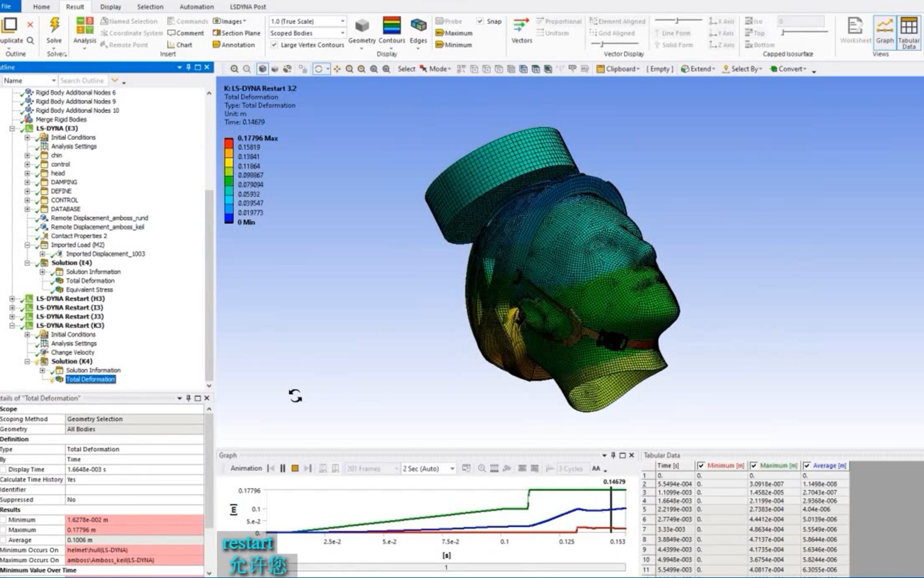The image size is (924, 578).
Task: Collapse the LS-DYNA Restart (K3) node
Action: [12, 326]
